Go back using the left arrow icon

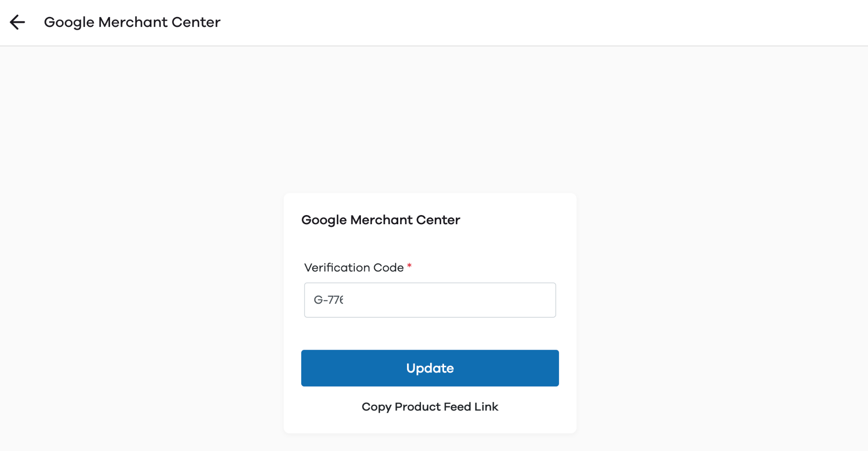coord(17,22)
